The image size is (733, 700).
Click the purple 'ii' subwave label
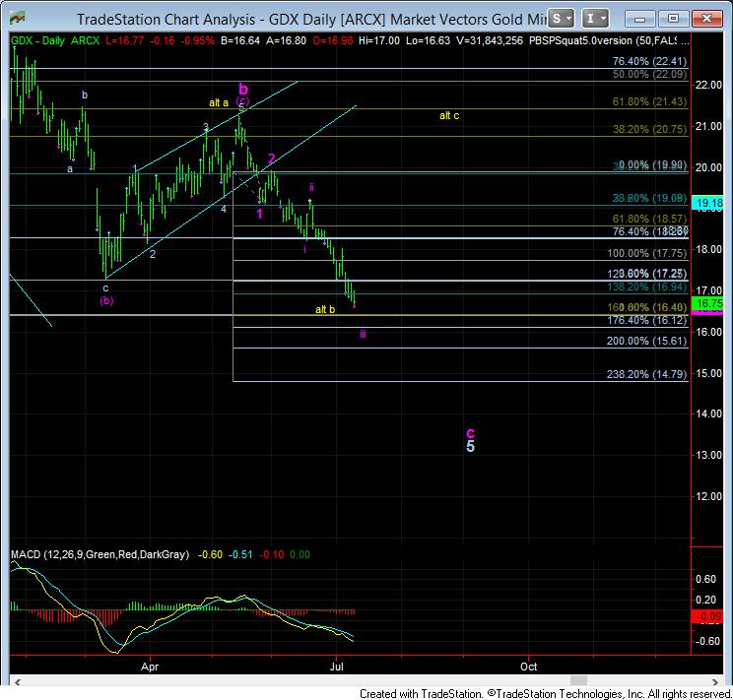(x=311, y=187)
